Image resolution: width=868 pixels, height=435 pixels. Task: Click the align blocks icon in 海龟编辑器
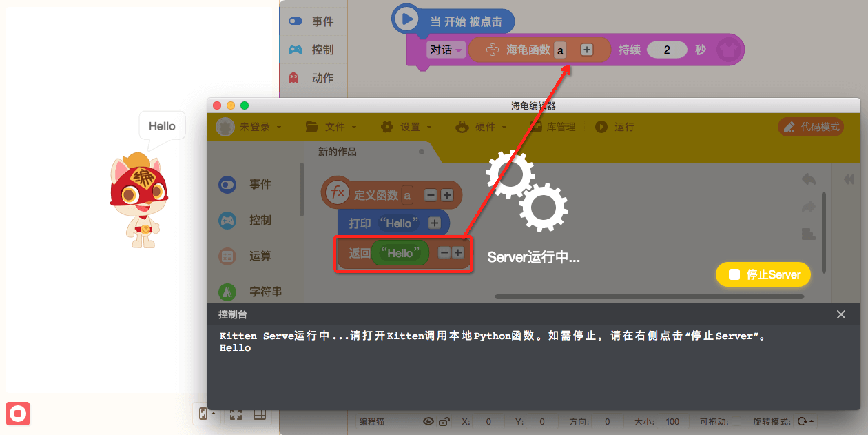click(808, 234)
